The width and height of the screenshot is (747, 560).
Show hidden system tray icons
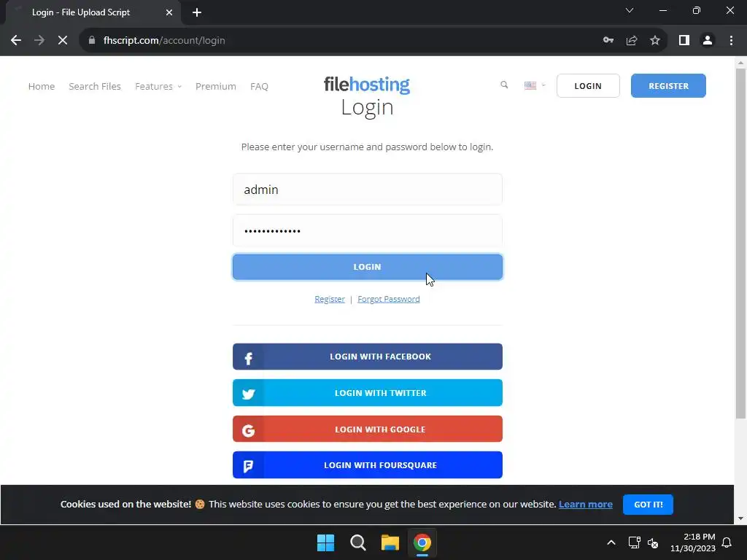pos(611,542)
